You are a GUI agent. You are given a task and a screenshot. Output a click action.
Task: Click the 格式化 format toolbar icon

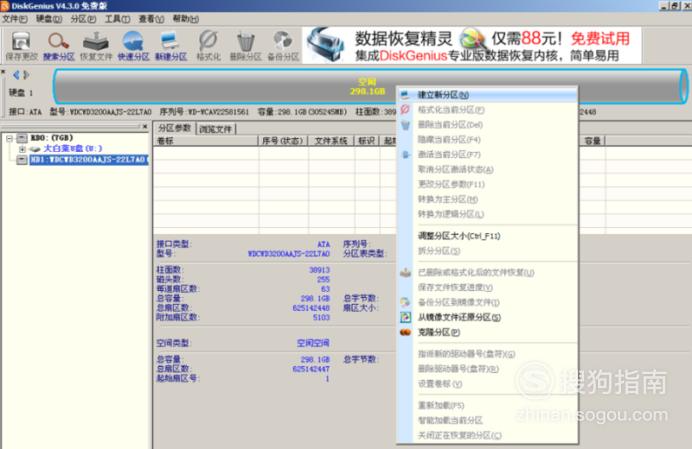click(x=208, y=46)
